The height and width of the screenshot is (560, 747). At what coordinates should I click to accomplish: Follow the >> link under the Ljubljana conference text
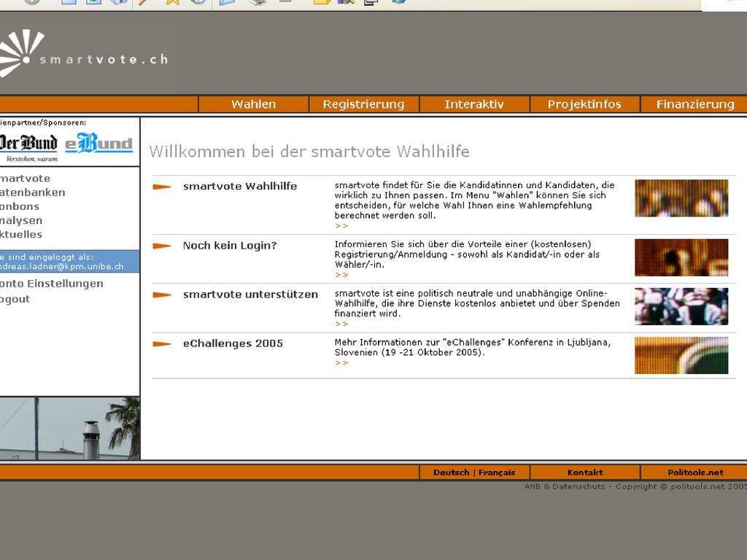point(341,363)
